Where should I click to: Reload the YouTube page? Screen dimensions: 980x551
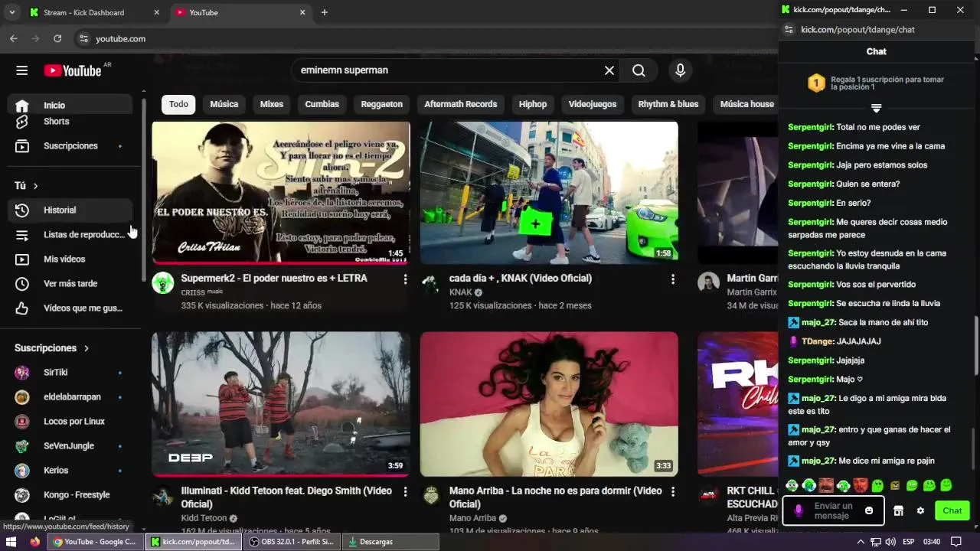[57, 38]
